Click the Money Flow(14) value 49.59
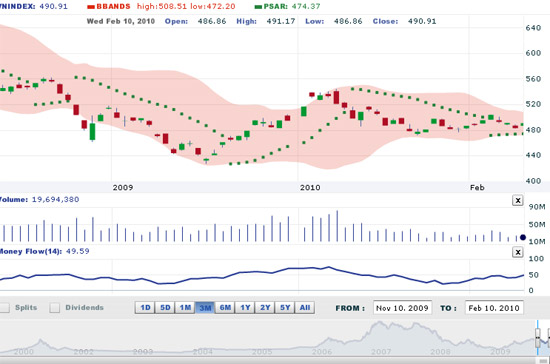 [x=78, y=251]
